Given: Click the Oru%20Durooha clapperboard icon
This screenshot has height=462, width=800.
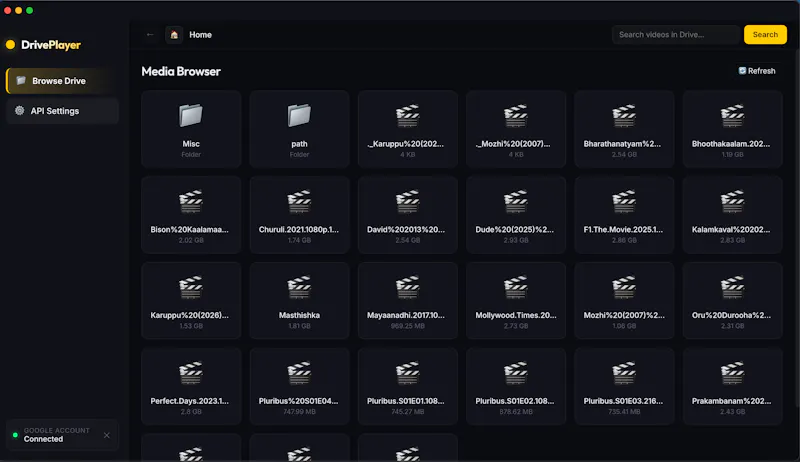Looking at the screenshot, I should click(x=732, y=287).
